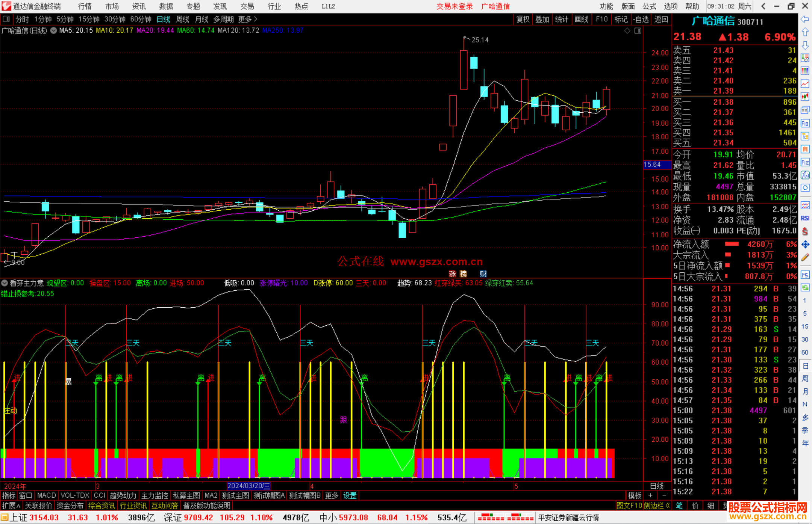This screenshot has height=524, width=812.
Task: Click the four-way move arrows icon
Action: click(805, 245)
